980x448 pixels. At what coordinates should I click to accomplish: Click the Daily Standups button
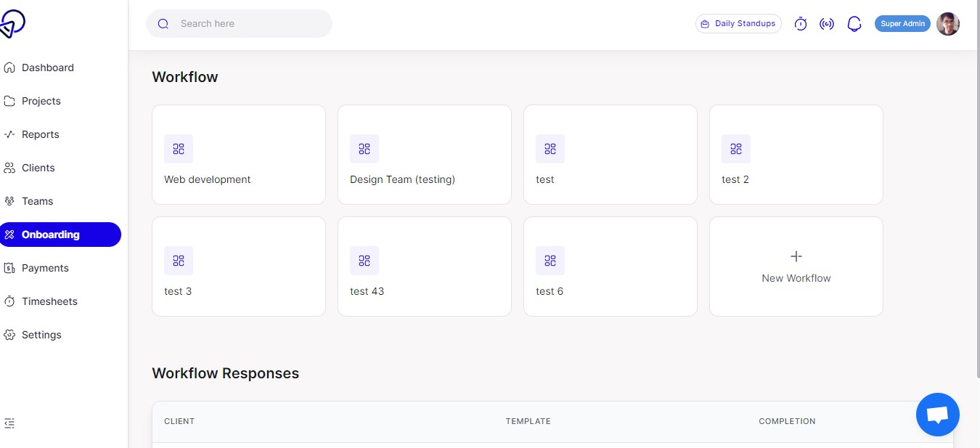(738, 23)
